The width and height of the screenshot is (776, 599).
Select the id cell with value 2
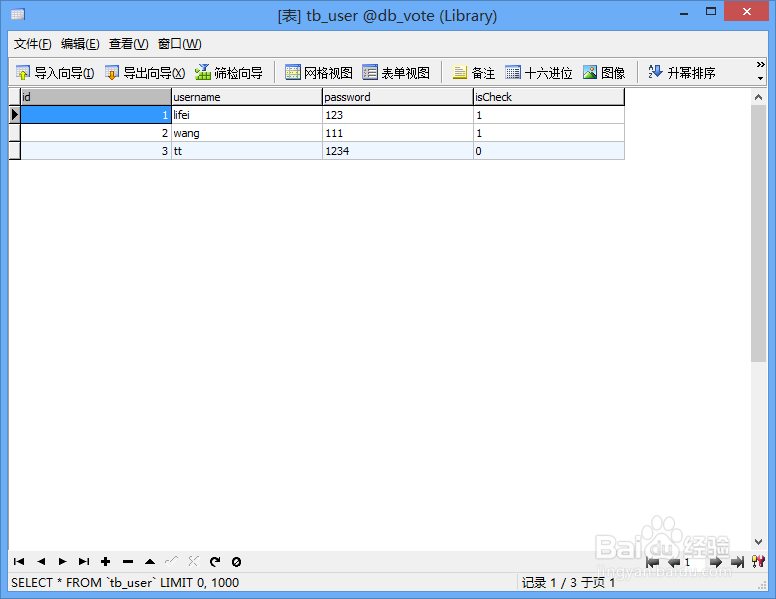tap(96, 133)
